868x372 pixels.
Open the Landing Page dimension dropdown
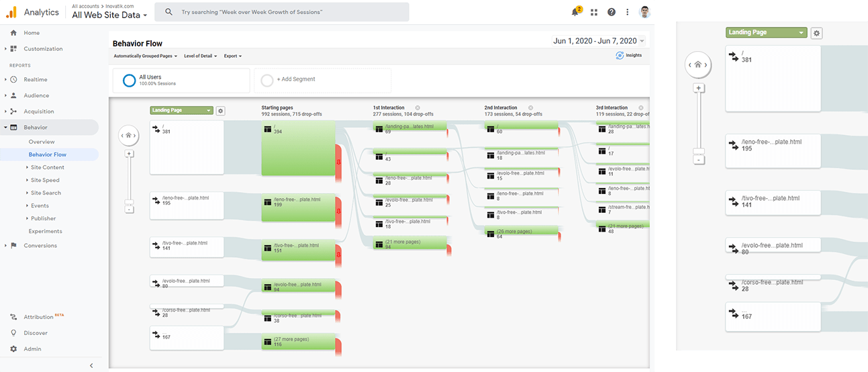click(181, 111)
